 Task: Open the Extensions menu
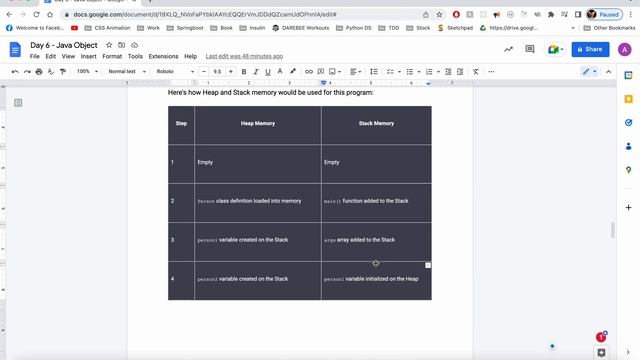point(163,56)
